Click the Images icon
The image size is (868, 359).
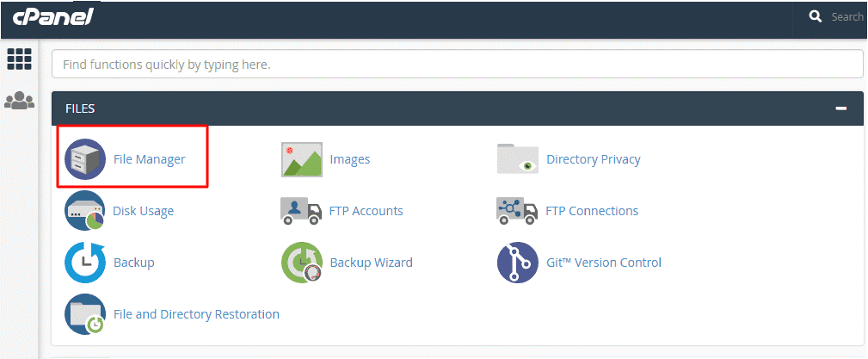tap(302, 159)
